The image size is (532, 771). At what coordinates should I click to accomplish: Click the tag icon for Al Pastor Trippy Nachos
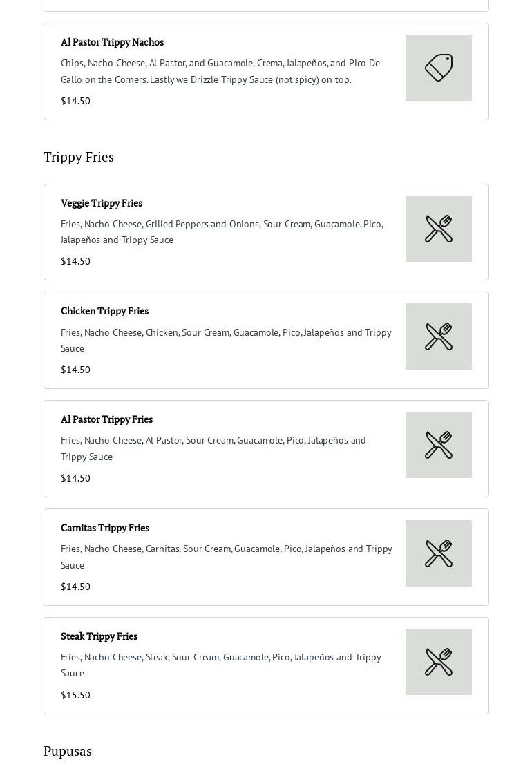[x=439, y=68]
